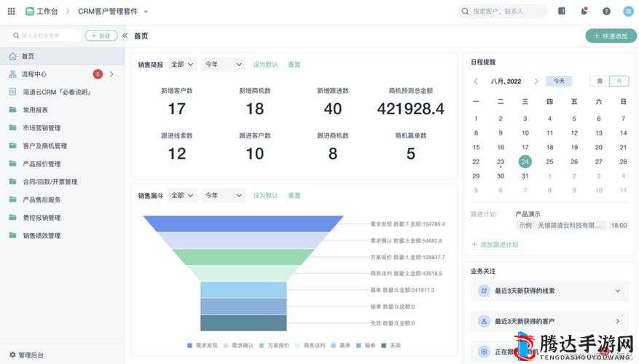
Task: Open 销售绩效管理 in sidebar
Action: [x=63, y=235]
